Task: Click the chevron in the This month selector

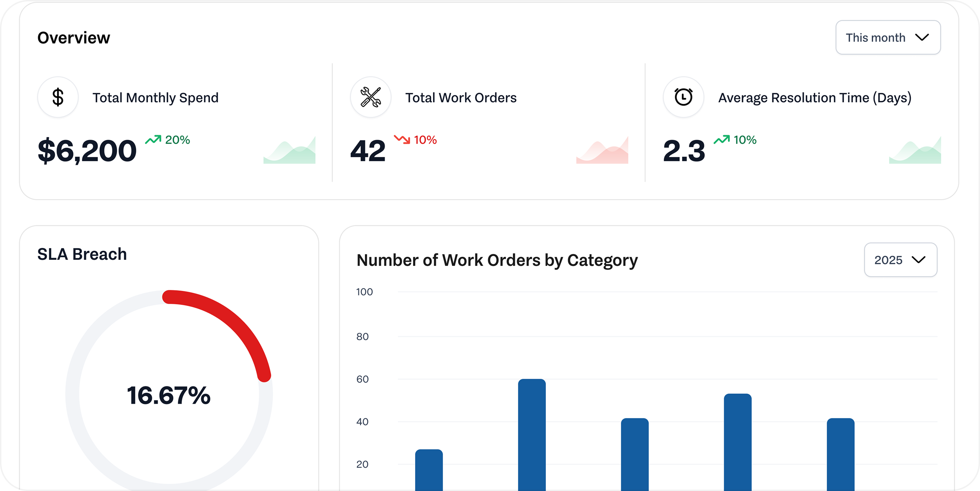Action: tap(922, 37)
